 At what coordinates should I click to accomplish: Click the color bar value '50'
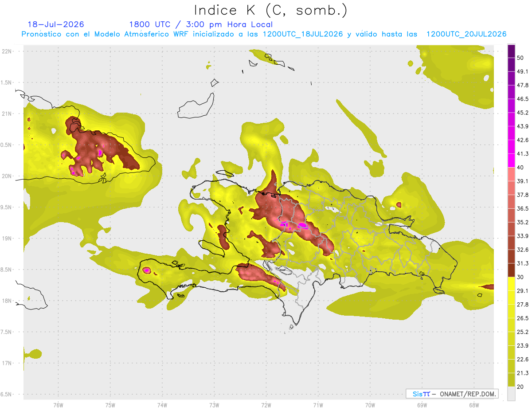tap(520, 58)
